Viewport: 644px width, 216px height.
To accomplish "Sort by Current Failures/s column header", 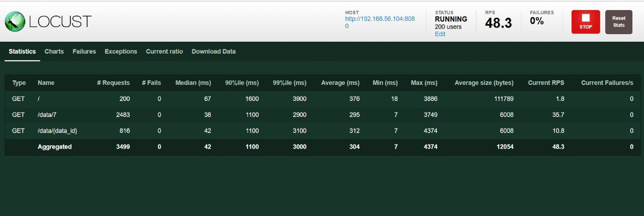I will coord(607,83).
